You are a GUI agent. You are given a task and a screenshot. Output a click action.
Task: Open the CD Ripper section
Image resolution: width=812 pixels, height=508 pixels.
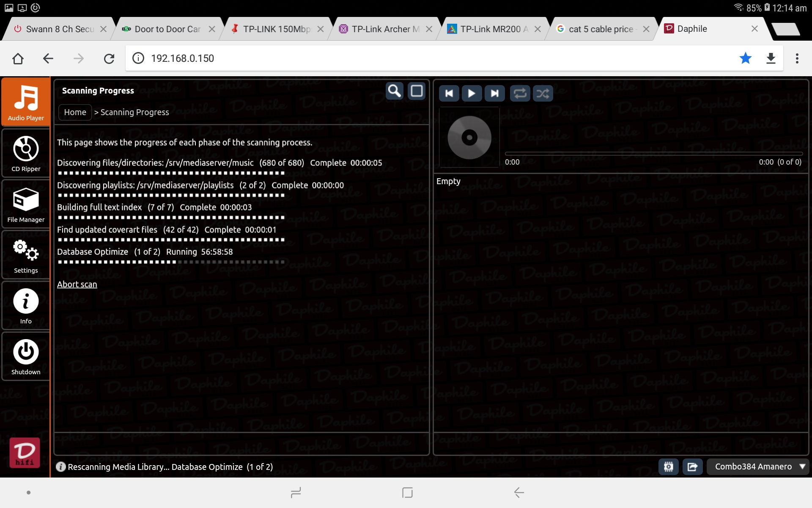[26, 153]
